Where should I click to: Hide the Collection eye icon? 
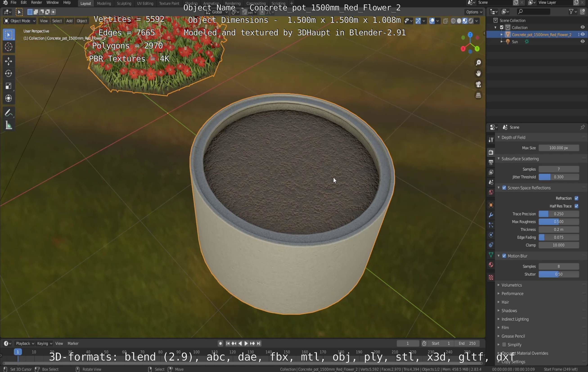click(583, 27)
